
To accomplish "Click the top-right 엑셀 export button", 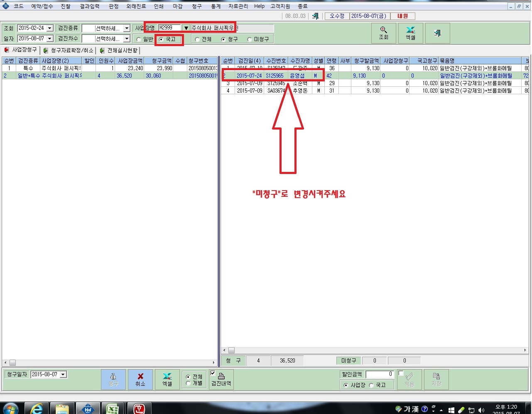I will click(410, 33).
